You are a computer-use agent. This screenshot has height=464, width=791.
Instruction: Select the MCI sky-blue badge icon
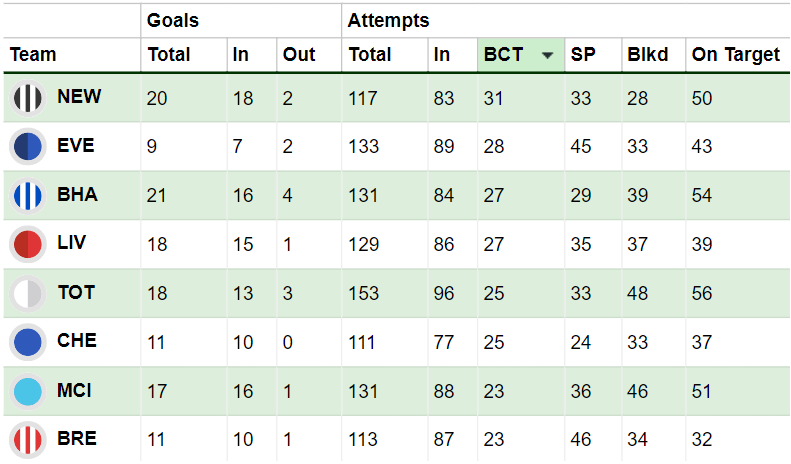(28, 391)
